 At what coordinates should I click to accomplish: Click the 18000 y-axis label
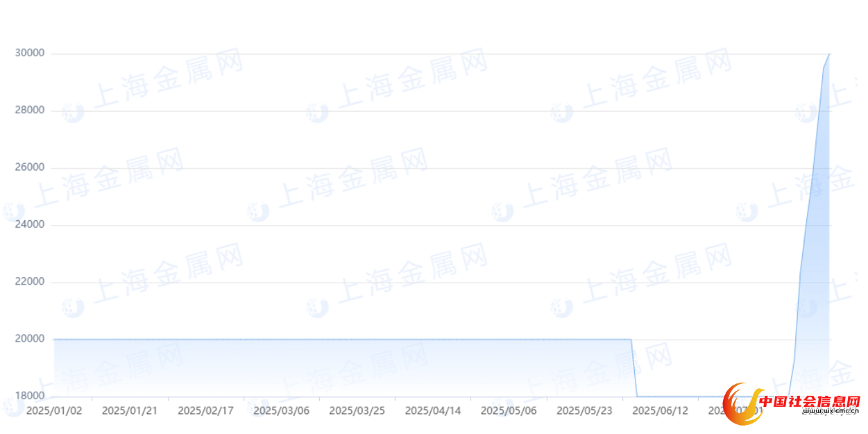[30, 396]
